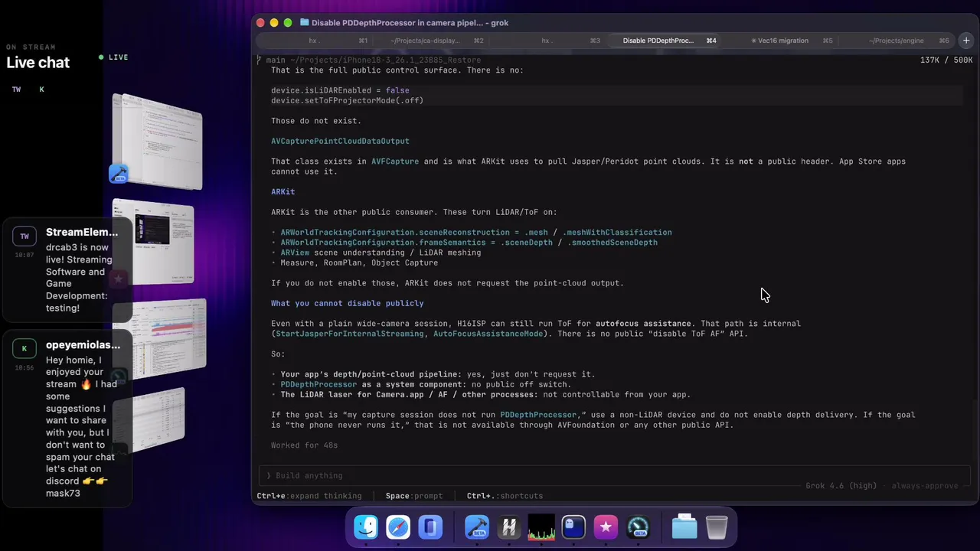The height and width of the screenshot is (551, 980).
Task: Click the folder icon in the window title
Action: (x=305, y=23)
